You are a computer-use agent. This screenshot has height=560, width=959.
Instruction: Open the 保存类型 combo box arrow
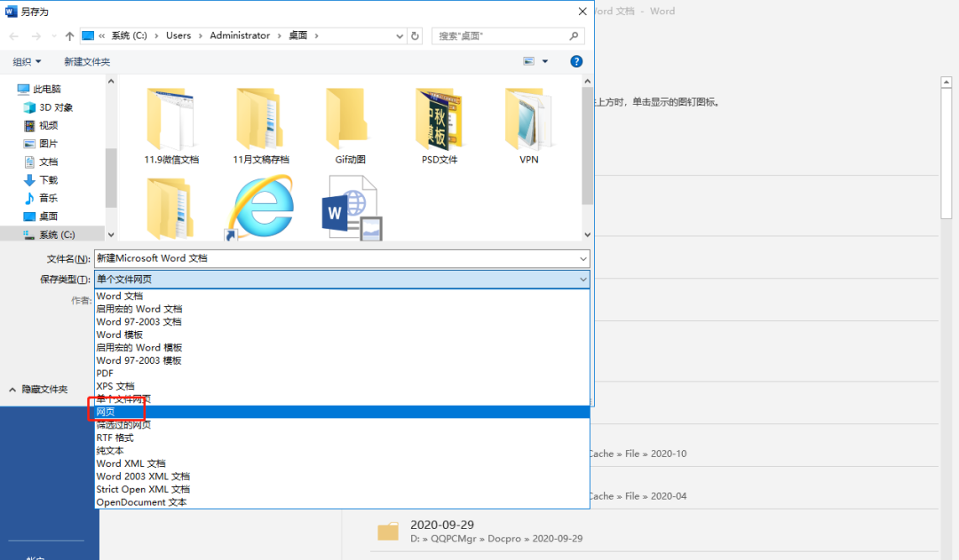583,280
